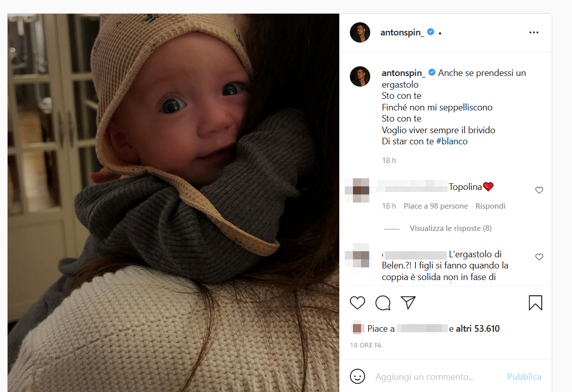Like the Topolina comment

[x=539, y=190]
